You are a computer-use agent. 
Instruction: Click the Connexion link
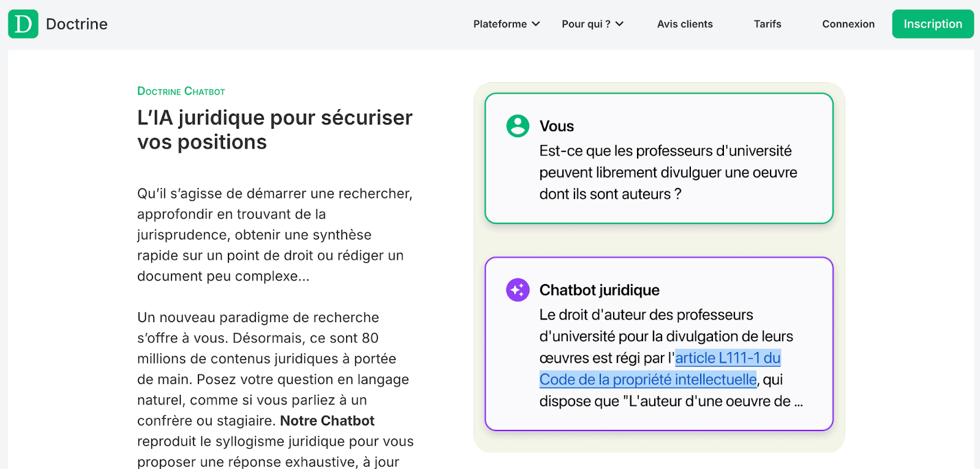[848, 24]
